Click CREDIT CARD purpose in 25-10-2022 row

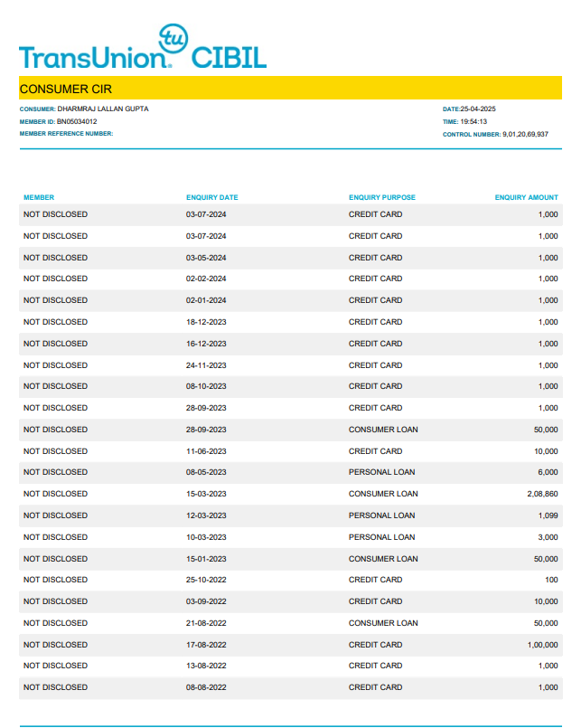375,580
